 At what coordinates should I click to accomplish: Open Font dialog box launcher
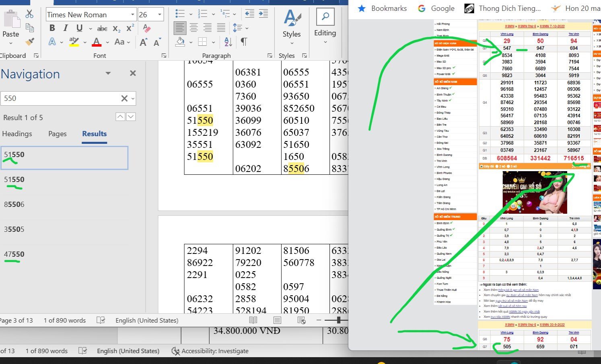(x=164, y=56)
